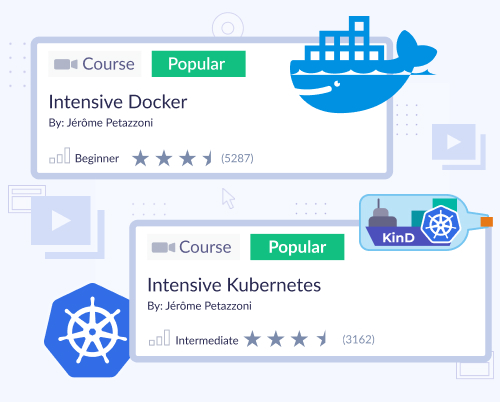Open the Intensive Docker course title
The height and width of the screenshot is (402, 500).
click(x=118, y=102)
